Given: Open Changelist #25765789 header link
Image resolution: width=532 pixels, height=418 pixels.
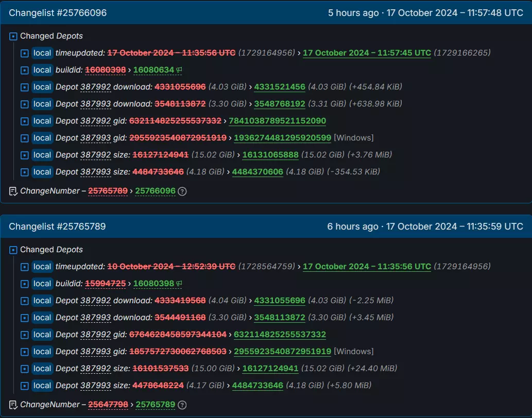Looking at the screenshot, I should (57, 227).
